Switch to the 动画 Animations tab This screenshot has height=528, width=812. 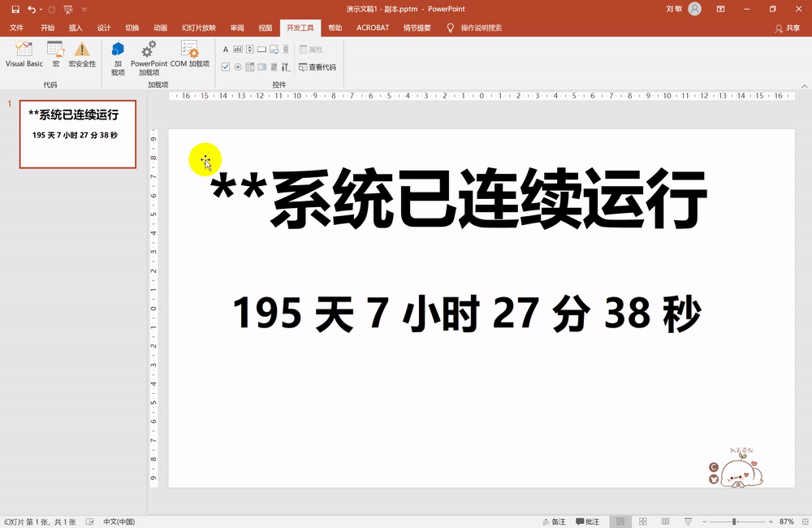click(x=161, y=28)
